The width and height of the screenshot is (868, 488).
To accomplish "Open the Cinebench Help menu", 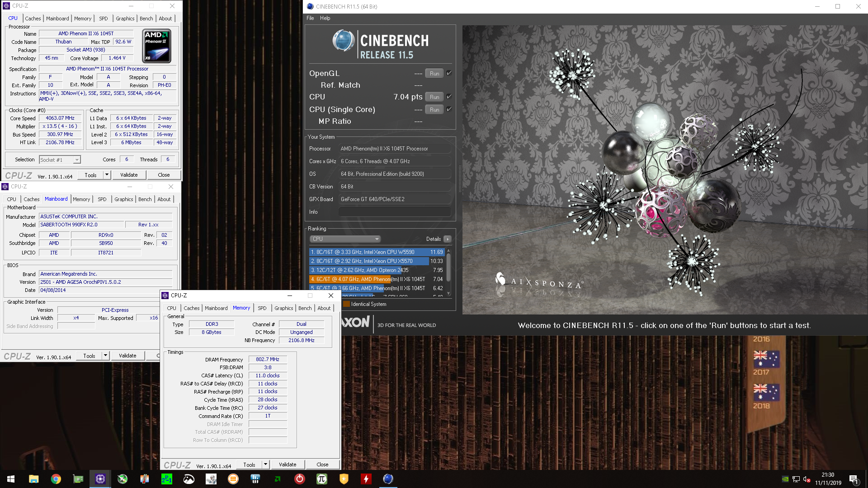I will point(325,18).
